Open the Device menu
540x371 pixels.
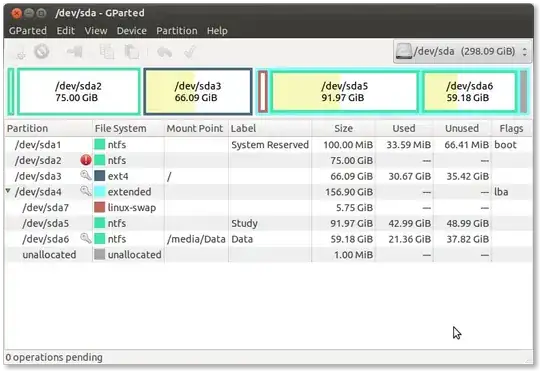click(132, 31)
